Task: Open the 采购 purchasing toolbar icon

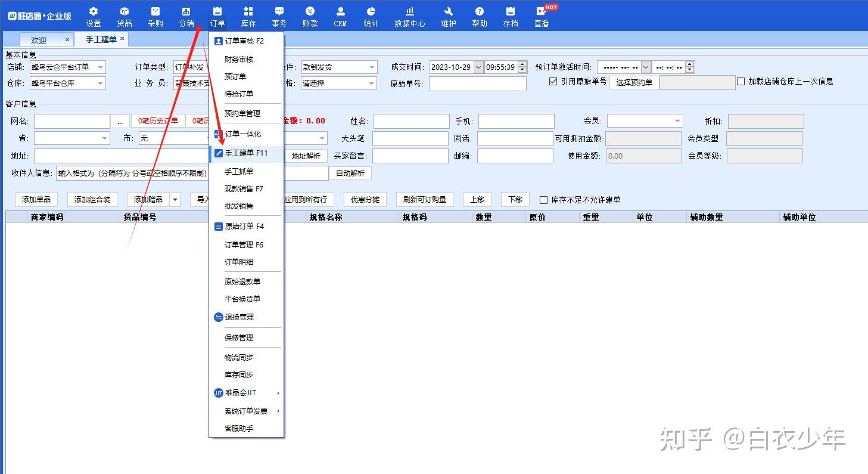Action: tap(155, 17)
